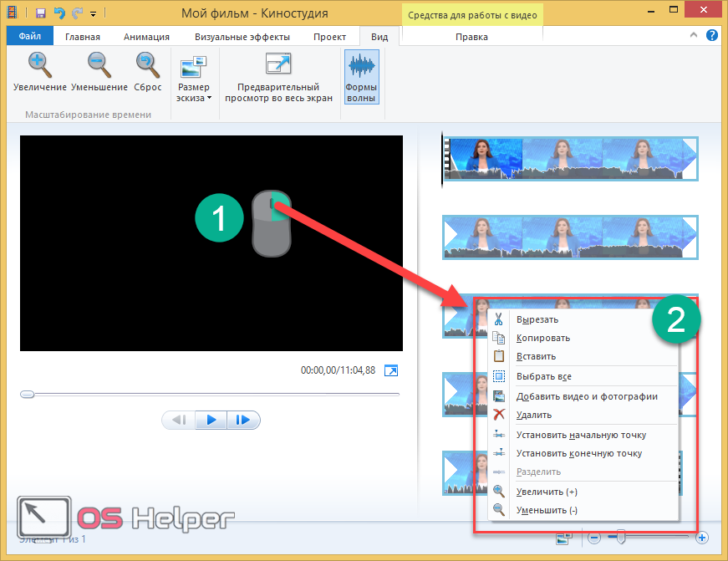This screenshot has width=728, height=561.
Task: Open the help question mark icon
Action: coord(711,36)
